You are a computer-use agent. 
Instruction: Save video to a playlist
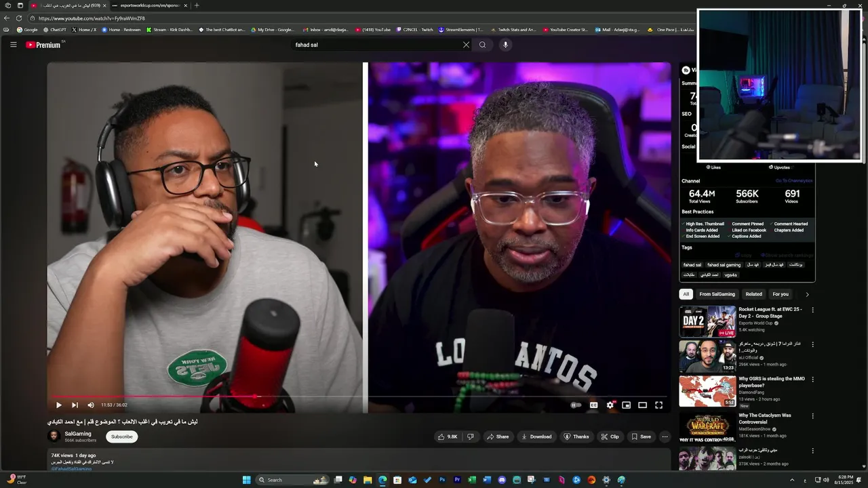point(641,436)
